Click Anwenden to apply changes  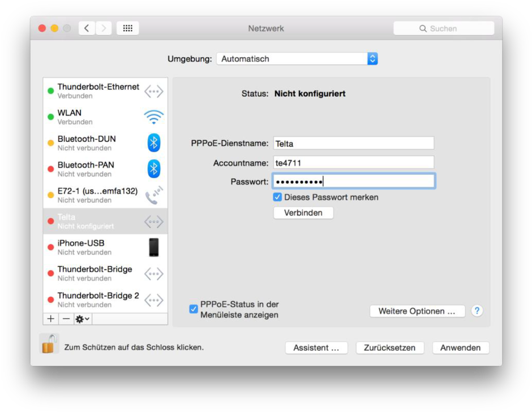(x=461, y=348)
